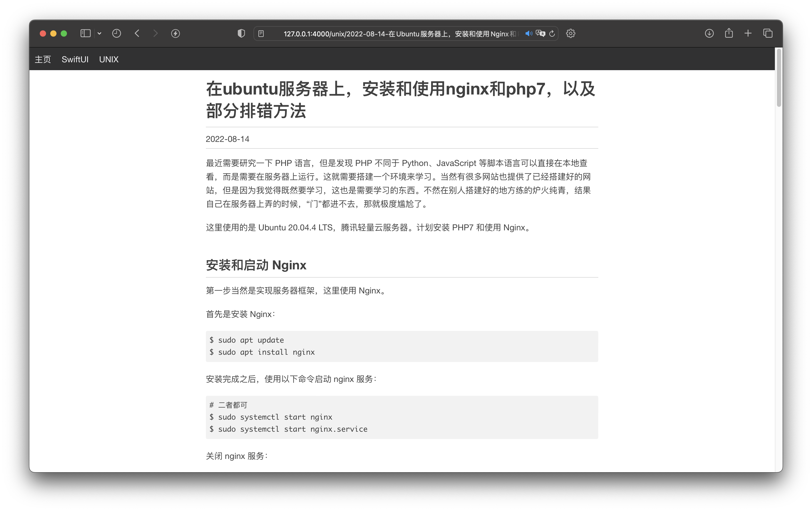
Task: Click code line sudo systemctl start nginx.service
Action: [x=288, y=429]
